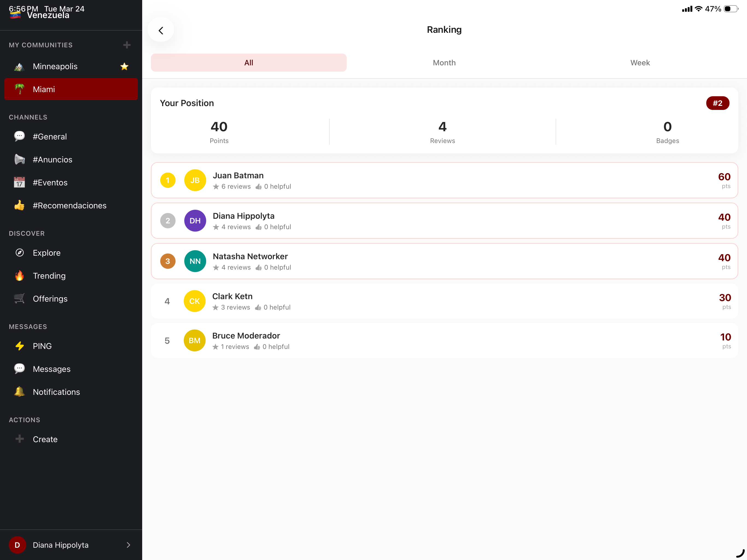
Task: Click Clark Ketn's 30 pts score
Action: (725, 302)
